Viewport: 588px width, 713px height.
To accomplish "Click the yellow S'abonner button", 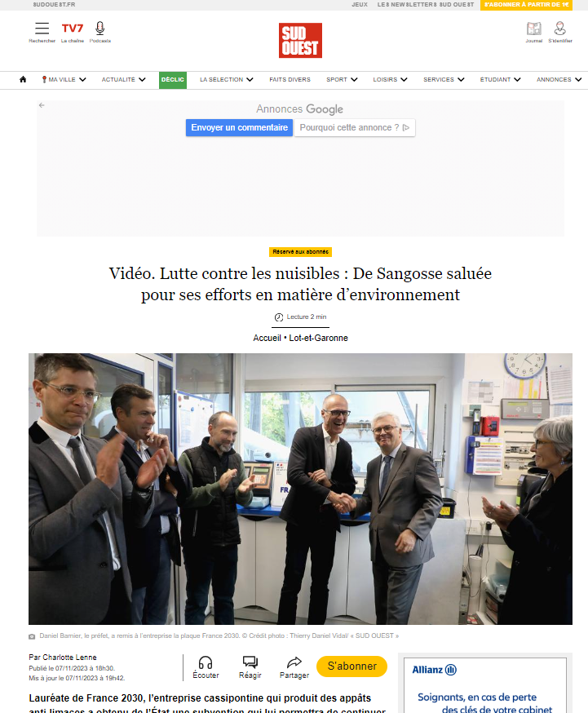I will click(351, 666).
